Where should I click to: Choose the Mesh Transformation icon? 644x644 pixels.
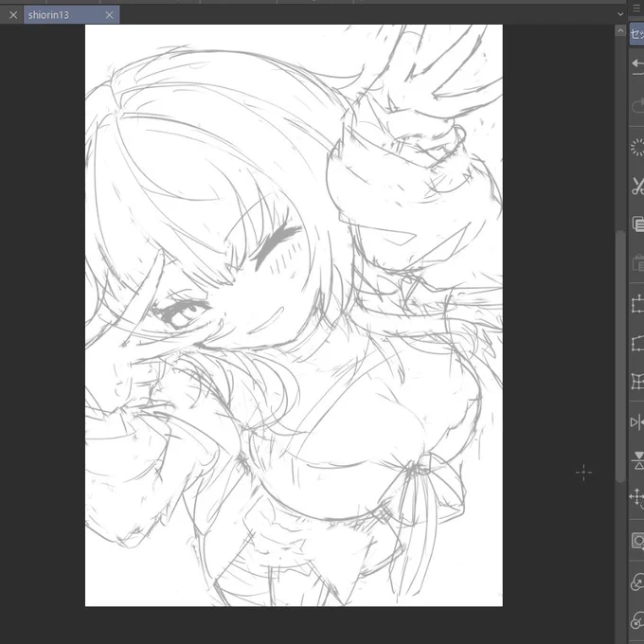(x=637, y=382)
